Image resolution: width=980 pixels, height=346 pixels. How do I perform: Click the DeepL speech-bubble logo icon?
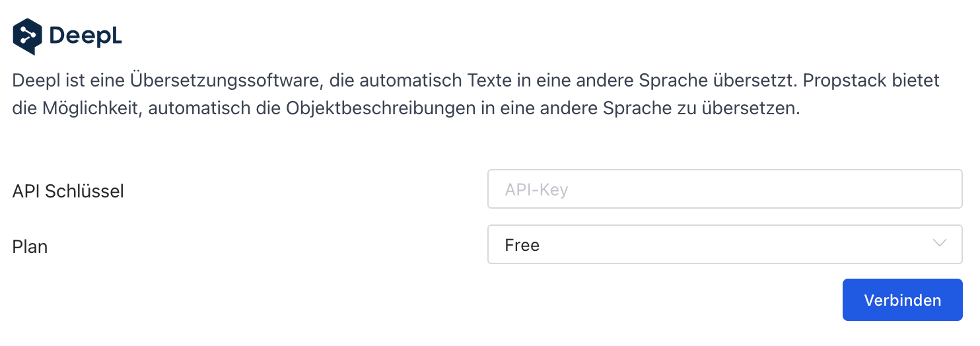(28, 36)
